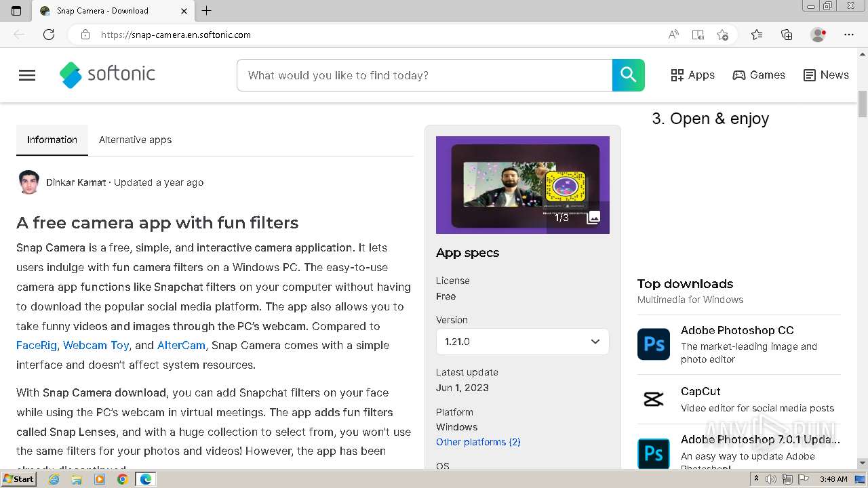
Task: Focus the 'What would you like to find' search field
Action: click(425, 75)
